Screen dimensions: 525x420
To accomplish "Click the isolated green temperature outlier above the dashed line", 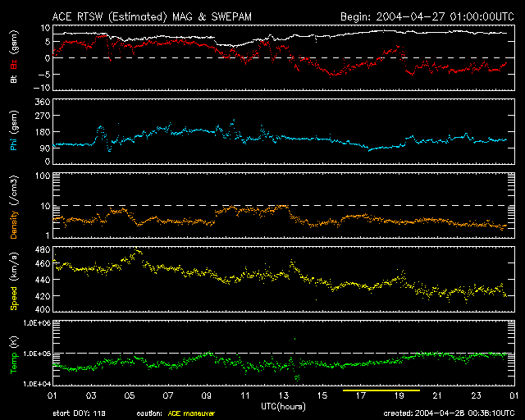I will 295,339.
